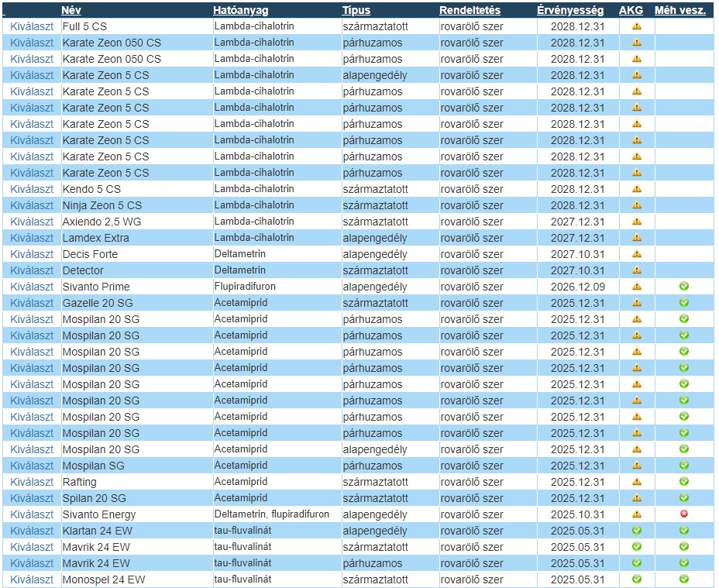Image resolution: width=719 pixels, height=588 pixels.
Task: Click the date 2025.10.31
Action: click(578, 514)
